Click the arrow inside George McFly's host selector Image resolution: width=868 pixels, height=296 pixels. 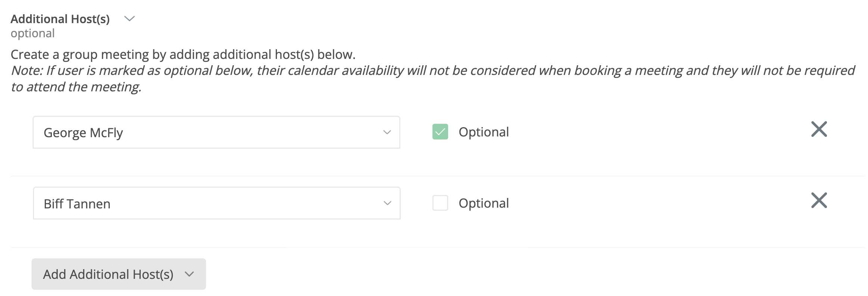coord(387,132)
